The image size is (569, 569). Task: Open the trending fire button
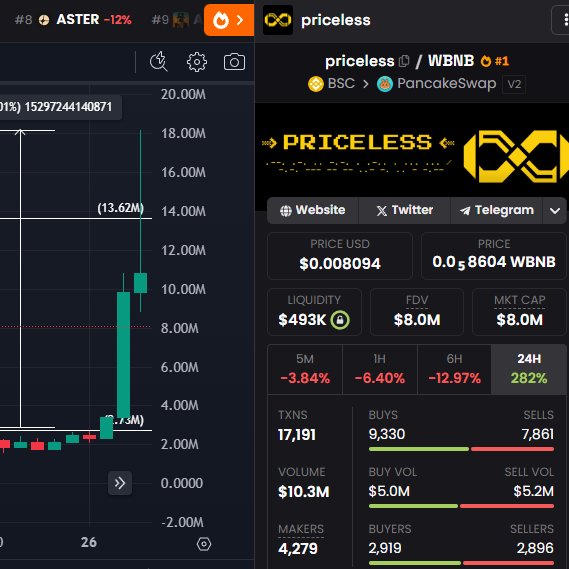pos(229,20)
